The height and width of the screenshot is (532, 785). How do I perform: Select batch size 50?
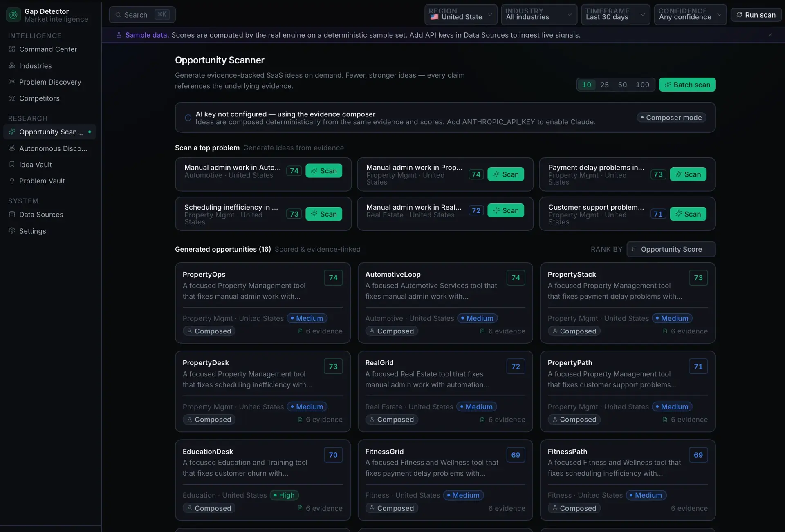[x=622, y=85]
